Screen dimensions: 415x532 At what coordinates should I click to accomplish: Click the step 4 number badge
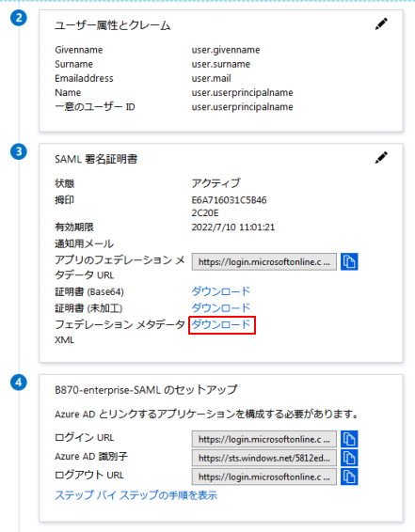[19, 383]
